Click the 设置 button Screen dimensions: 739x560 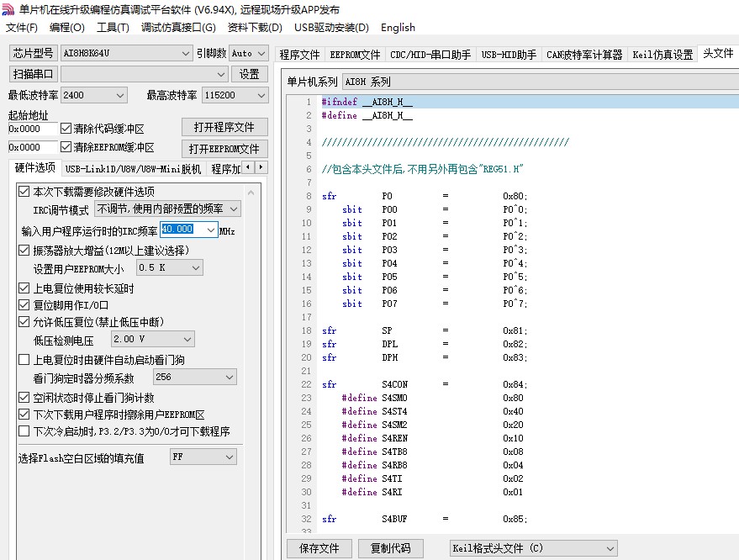click(250, 74)
